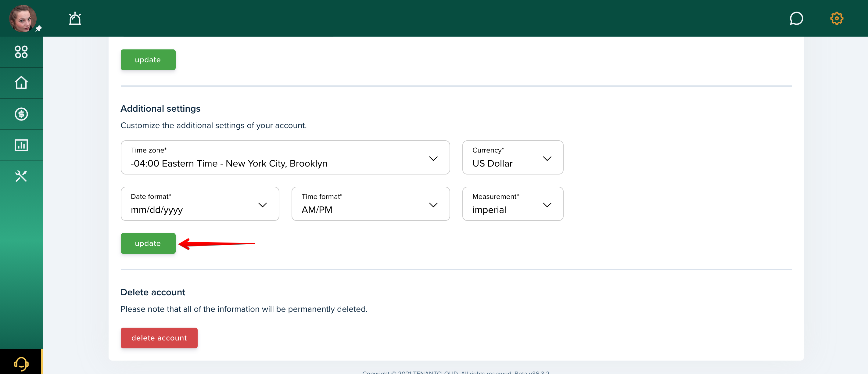The width and height of the screenshot is (868, 374).
Task: Click the delete account button
Action: pyautogui.click(x=159, y=338)
